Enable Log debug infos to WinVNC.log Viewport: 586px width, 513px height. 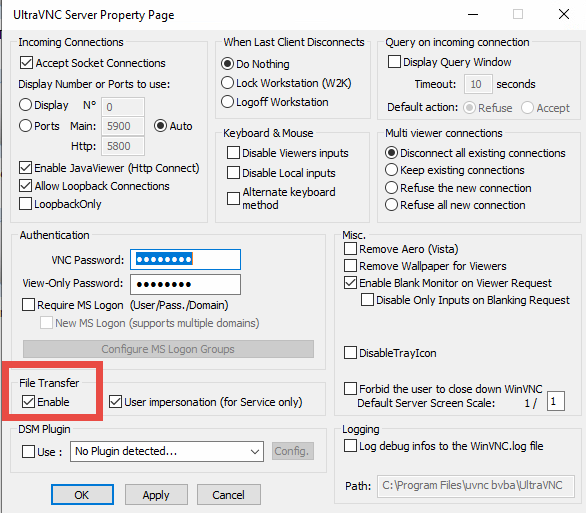pos(350,445)
